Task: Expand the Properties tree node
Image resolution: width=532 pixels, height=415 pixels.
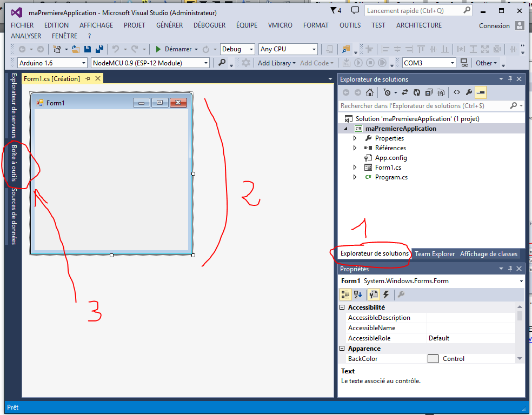Action: pos(355,138)
